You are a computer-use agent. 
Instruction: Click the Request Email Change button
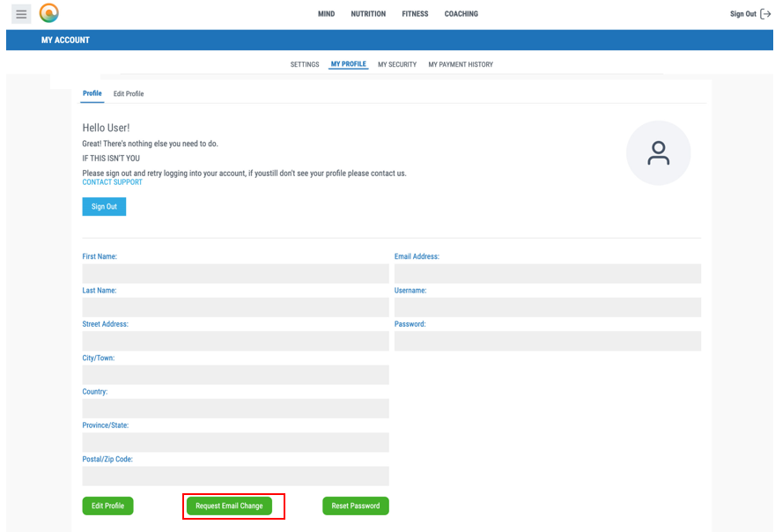(229, 506)
